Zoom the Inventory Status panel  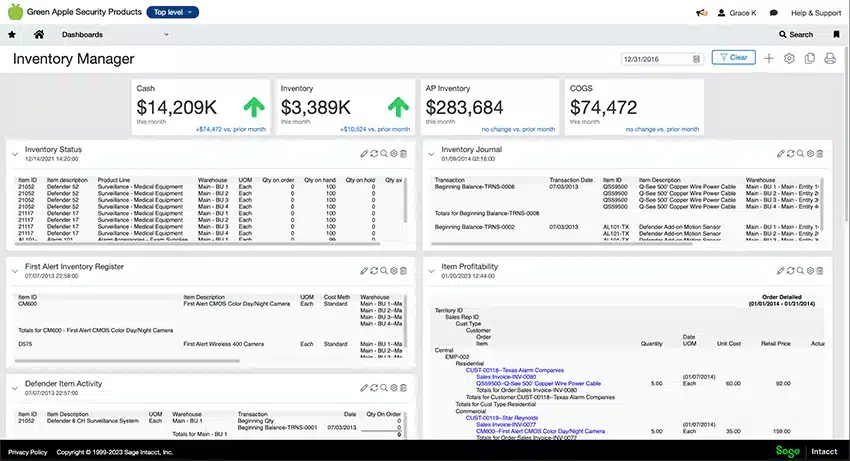click(384, 153)
